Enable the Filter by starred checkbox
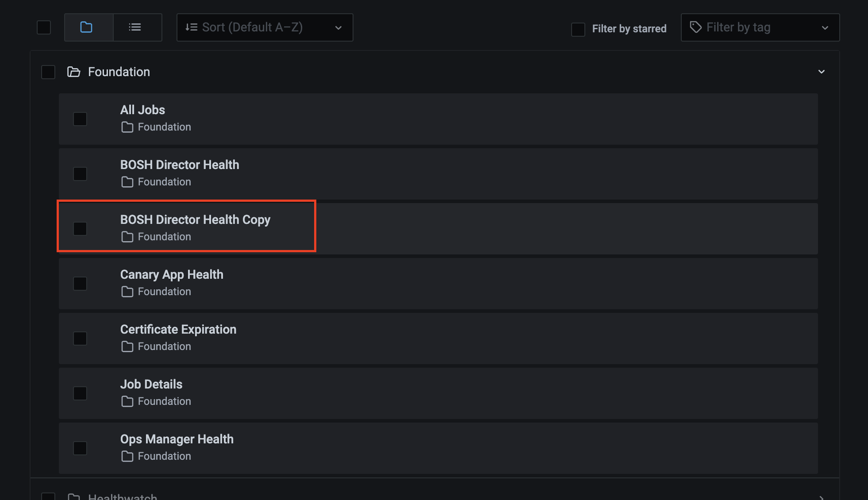Viewport: 868px width, 500px height. point(578,29)
